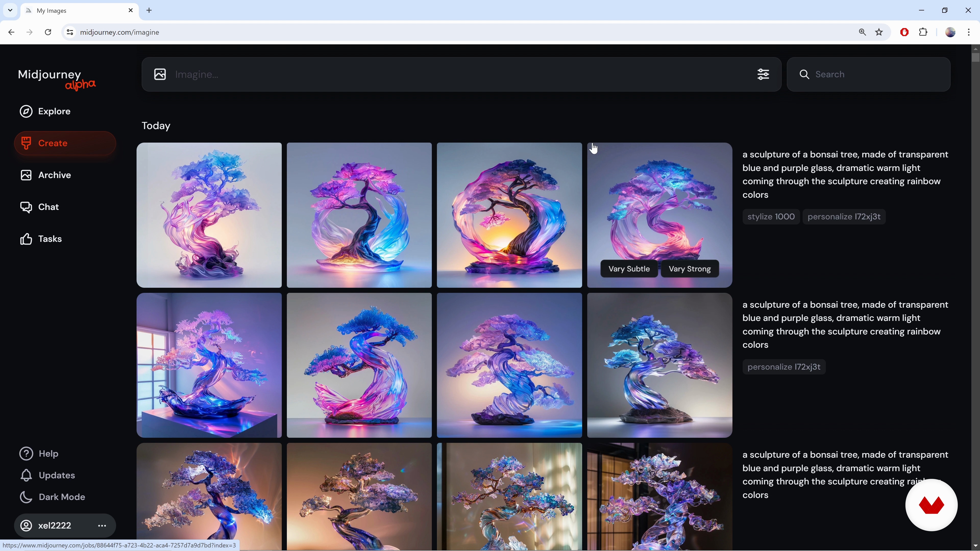Click the Today heading
This screenshot has width=980, height=551.
pyautogui.click(x=156, y=126)
